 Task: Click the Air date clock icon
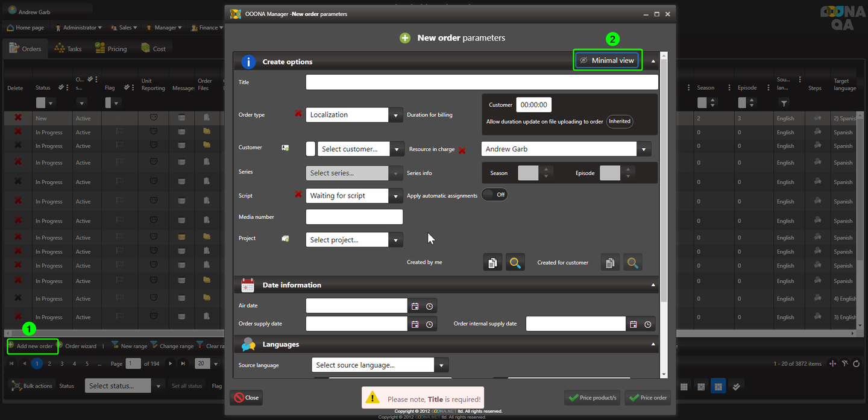point(429,306)
